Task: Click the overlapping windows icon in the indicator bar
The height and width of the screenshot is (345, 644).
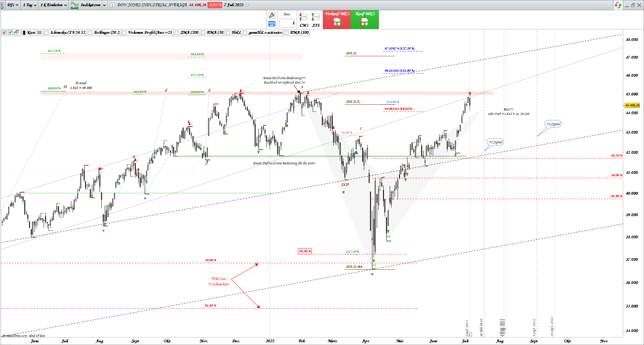Action: (16, 33)
